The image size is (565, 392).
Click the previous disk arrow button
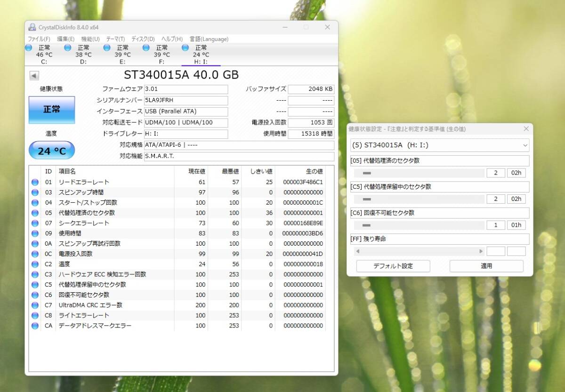pyautogui.click(x=34, y=75)
